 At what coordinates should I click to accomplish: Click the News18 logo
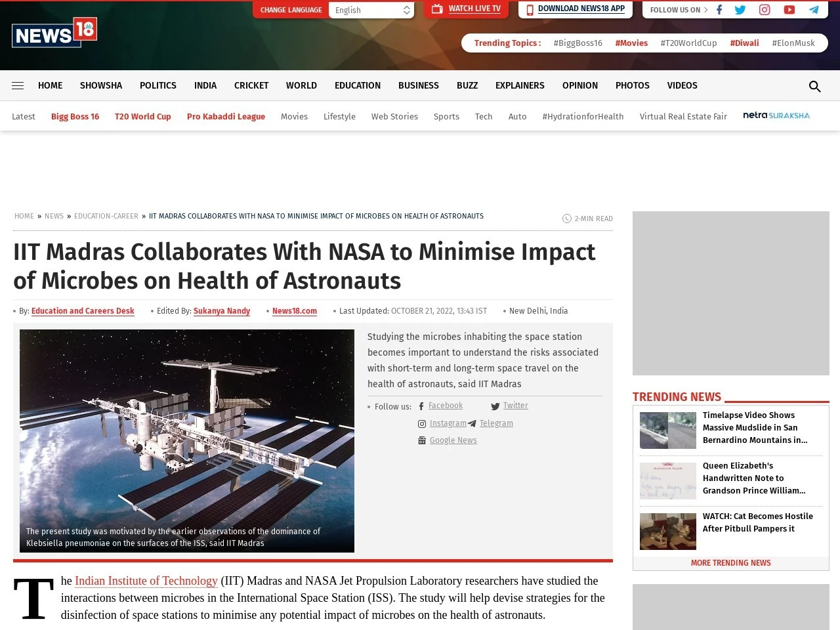click(54, 33)
